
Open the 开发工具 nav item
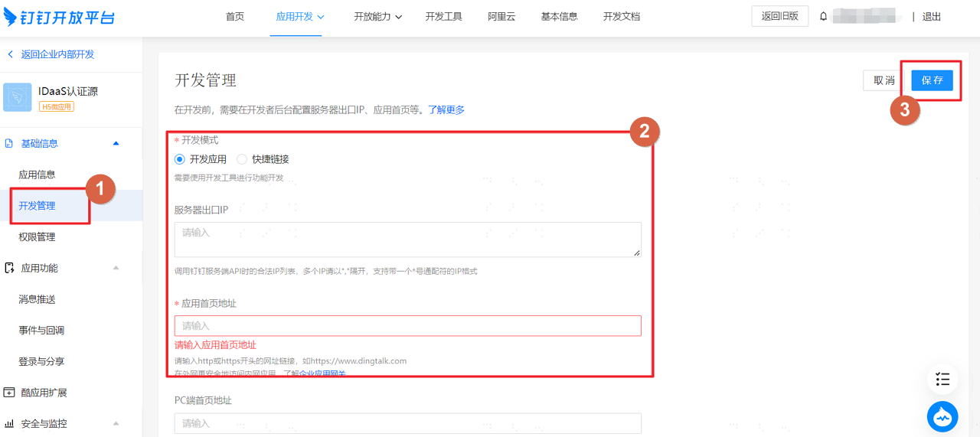click(x=444, y=16)
